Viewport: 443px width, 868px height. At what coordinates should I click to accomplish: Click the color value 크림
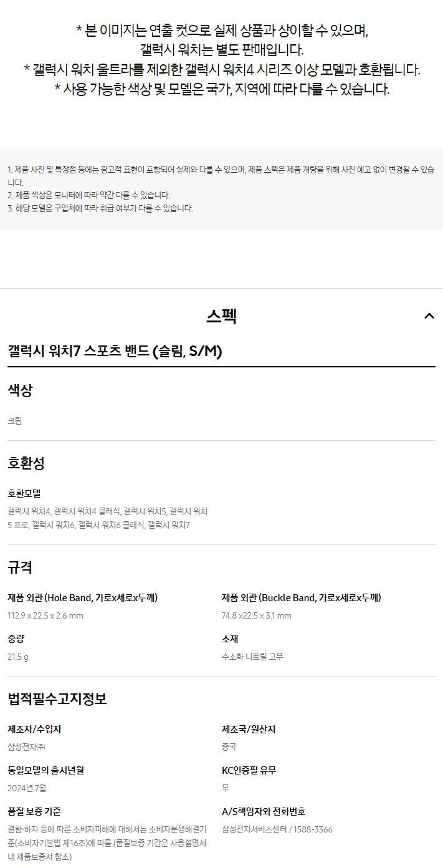(14, 421)
